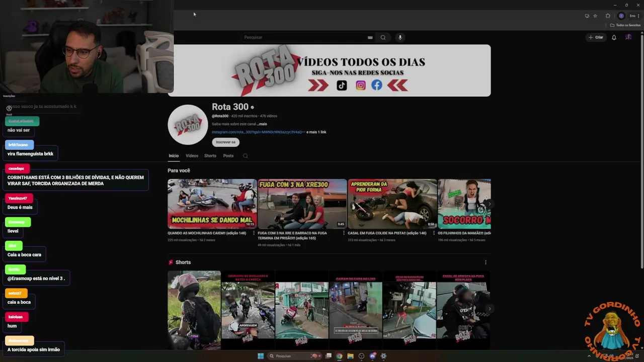Viewport: 644px width, 362px height.
Task: Open first Short with pink-helmet rider
Action: [x=194, y=310]
